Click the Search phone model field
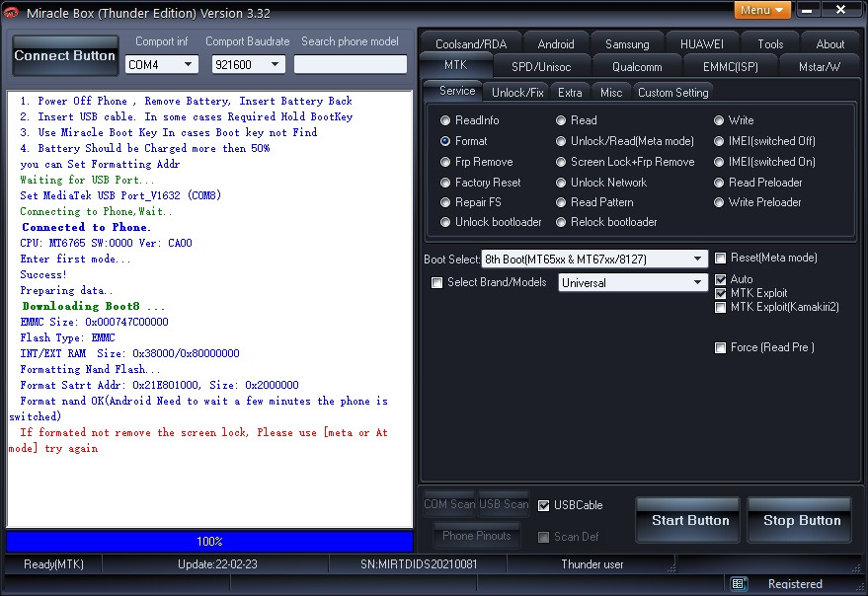The width and height of the screenshot is (868, 596). coord(351,64)
